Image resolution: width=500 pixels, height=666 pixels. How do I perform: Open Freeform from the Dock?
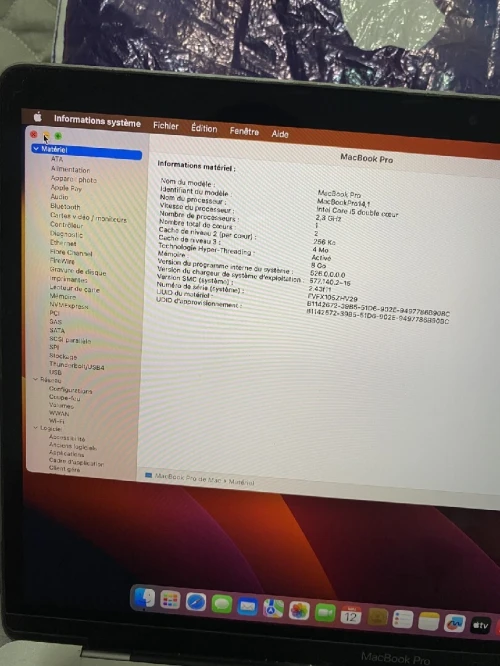[455, 624]
